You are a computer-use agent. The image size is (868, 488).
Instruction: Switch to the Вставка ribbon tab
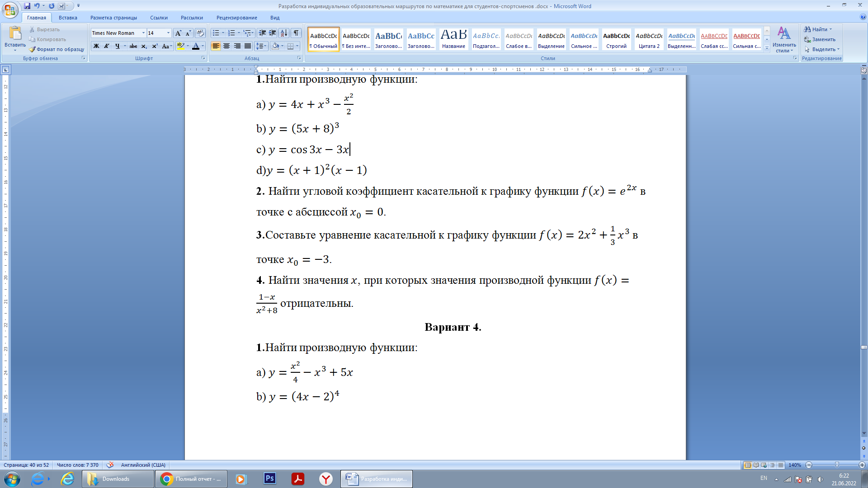coord(68,18)
